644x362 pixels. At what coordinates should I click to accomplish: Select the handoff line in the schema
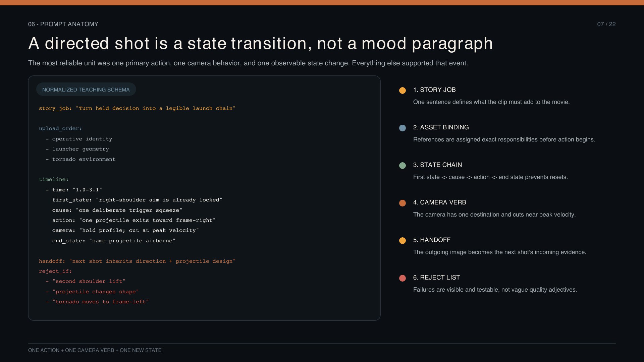pos(137,261)
